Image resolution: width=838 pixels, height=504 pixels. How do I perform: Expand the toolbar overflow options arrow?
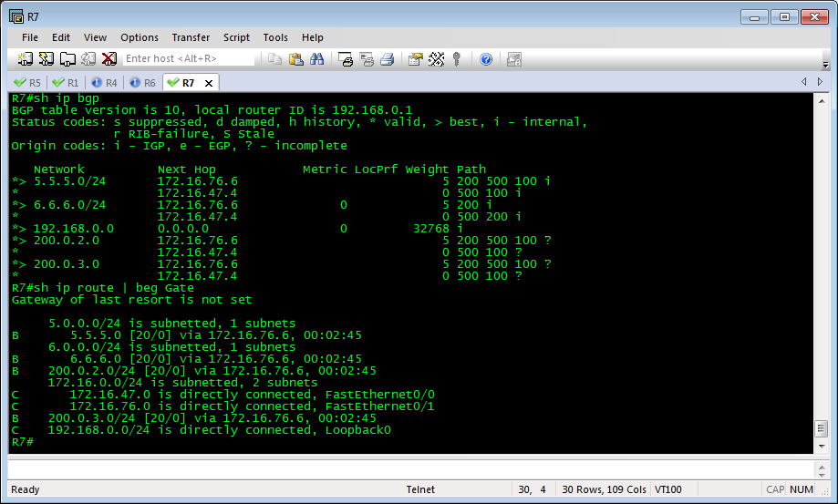826,65
